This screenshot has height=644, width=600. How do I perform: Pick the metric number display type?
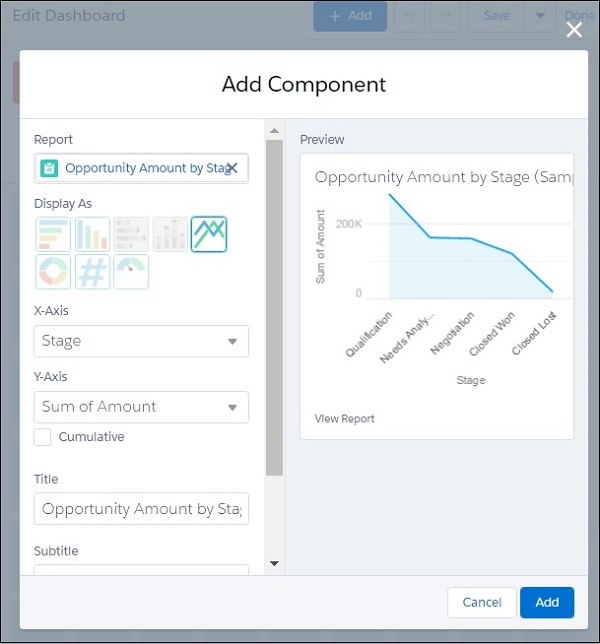pyautogui.click(x=92, y=272)
